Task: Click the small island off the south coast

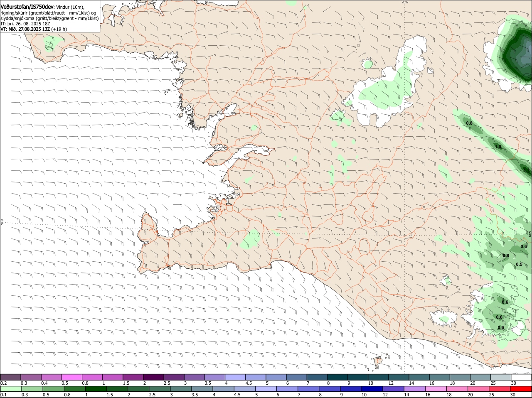Action: (379, 362)
